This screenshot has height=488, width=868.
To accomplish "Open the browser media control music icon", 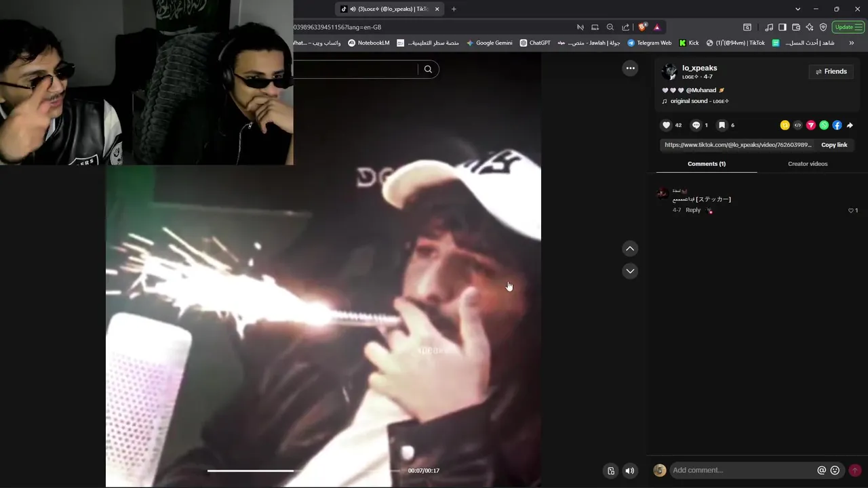I will [x=769, y=27].
